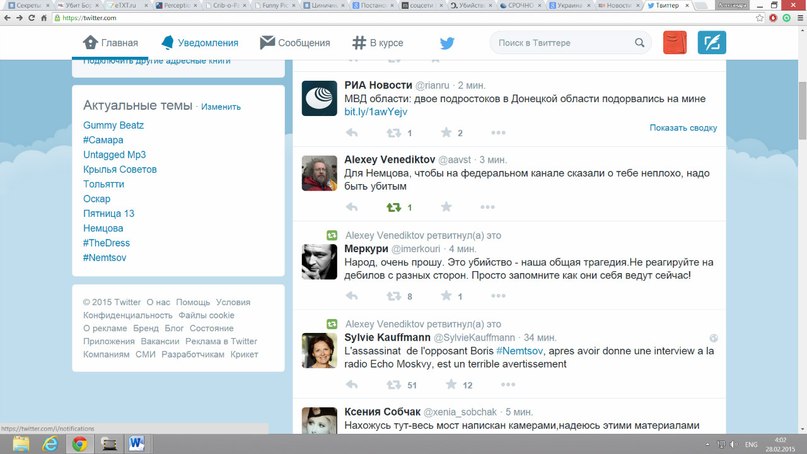
Task: Open РИА Новости profile avatar
Action: point(319,98)
